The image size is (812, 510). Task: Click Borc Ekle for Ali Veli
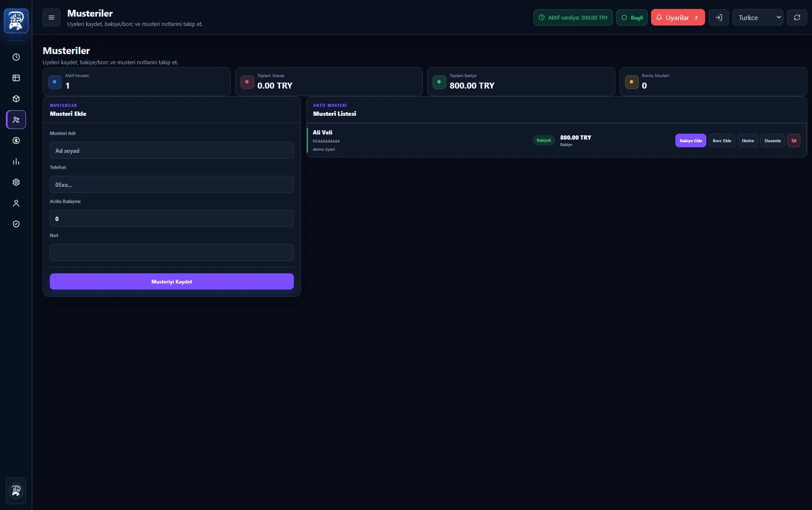[x=722, y=140]
